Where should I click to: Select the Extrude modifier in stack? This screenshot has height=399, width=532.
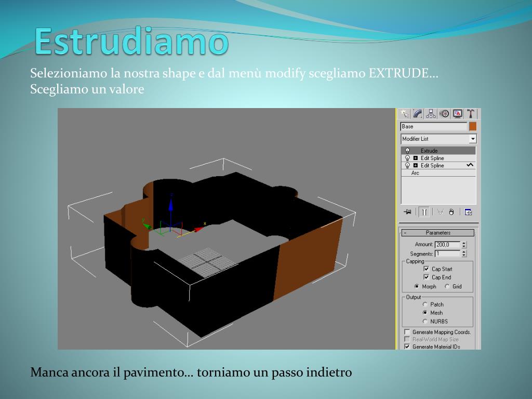pos(438,151)
